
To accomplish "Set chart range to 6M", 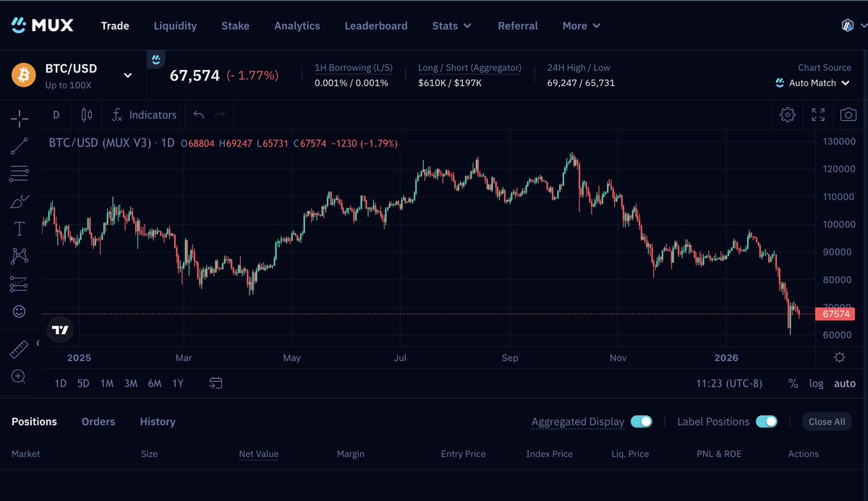I will 155,384.
